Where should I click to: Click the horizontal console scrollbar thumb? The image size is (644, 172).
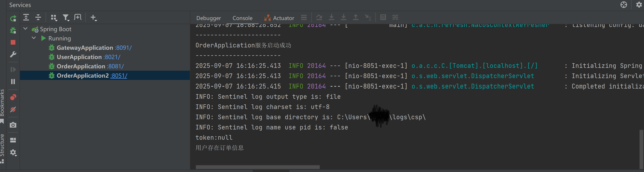[x=258, y=167]
